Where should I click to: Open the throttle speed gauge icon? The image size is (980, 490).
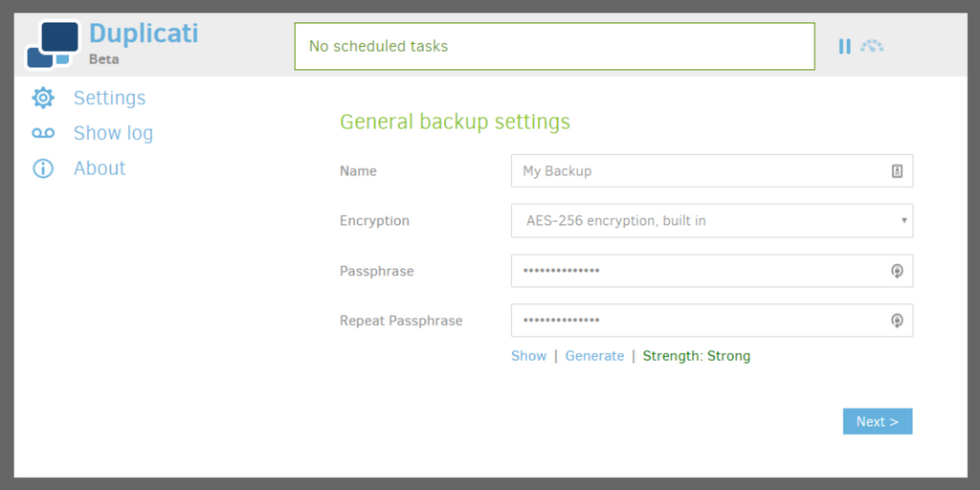(x=872, y=46)
